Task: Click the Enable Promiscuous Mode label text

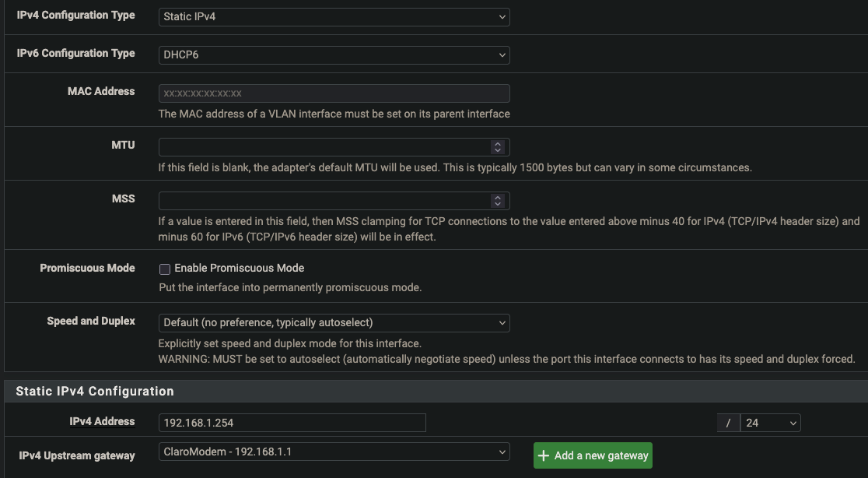Action: coord(239,268)
